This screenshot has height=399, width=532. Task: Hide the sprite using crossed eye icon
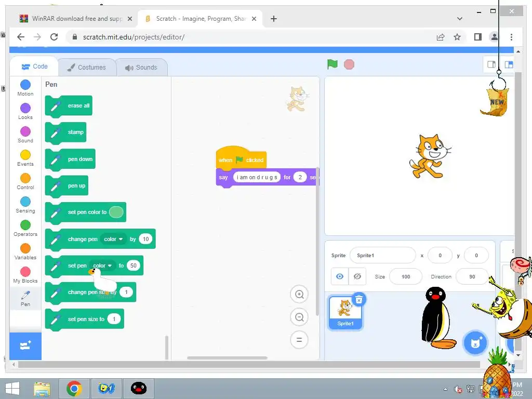tap(357, 276)
